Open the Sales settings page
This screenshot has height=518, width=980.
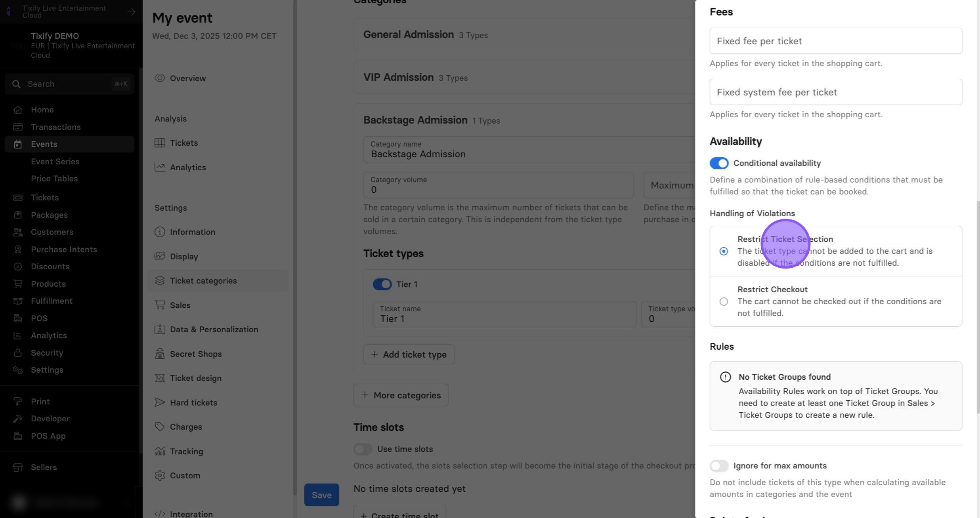pyautogui.click(x=218, y=305)
